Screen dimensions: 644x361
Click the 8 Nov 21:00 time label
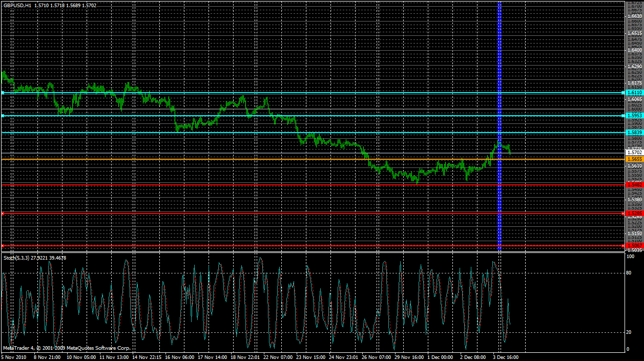click(x=48, y=356)
